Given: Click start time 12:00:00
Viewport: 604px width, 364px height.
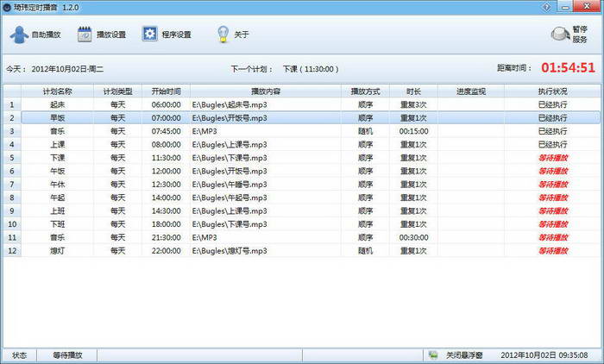Looking at the screenshot, I should click(166, 171).
